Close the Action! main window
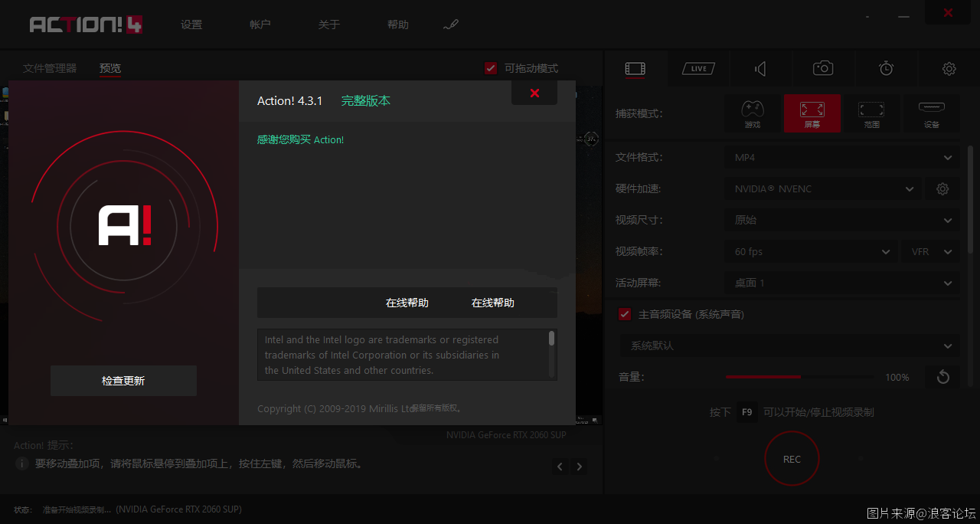The width and height of the screenshot is (980, 524). (948, 12)
